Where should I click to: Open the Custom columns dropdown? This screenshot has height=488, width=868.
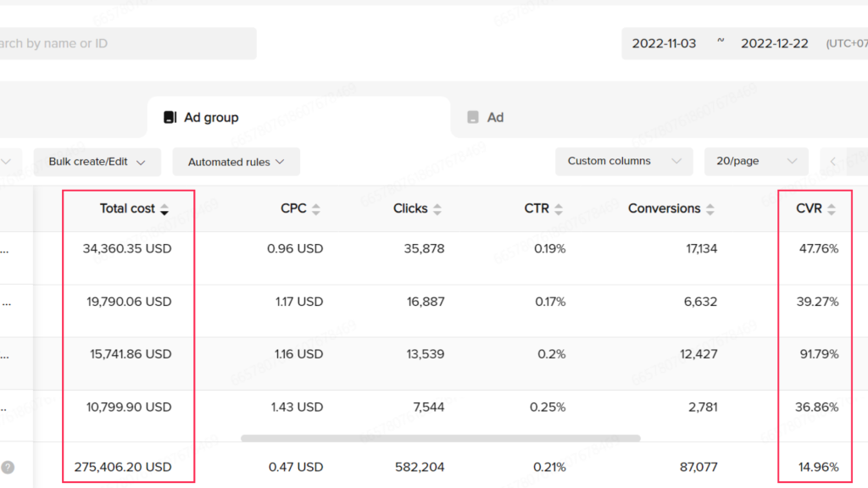coord(624,161)
